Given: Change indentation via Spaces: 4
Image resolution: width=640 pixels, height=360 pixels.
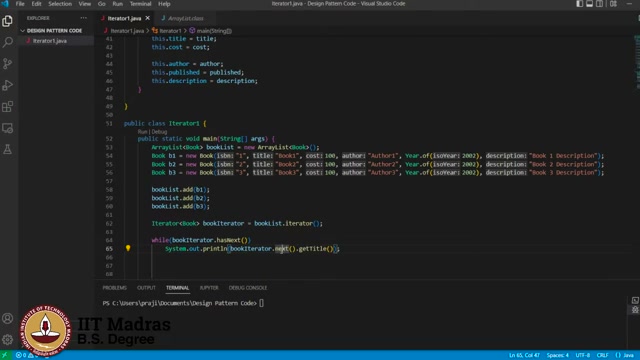Looking at the screenshot, I should pos(558,355).
